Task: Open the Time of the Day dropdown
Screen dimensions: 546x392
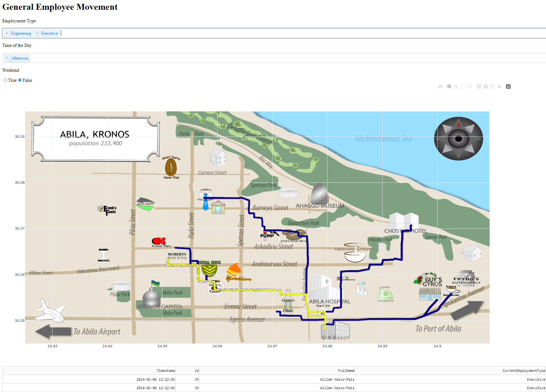Action: point(274,58)
